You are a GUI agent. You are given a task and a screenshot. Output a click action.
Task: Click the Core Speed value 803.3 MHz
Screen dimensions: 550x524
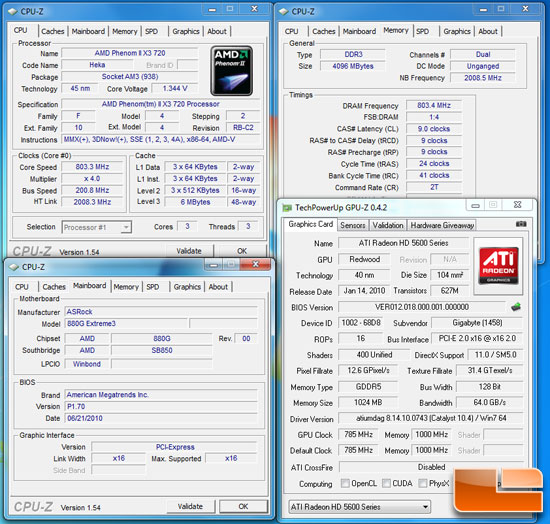[92, 167]
